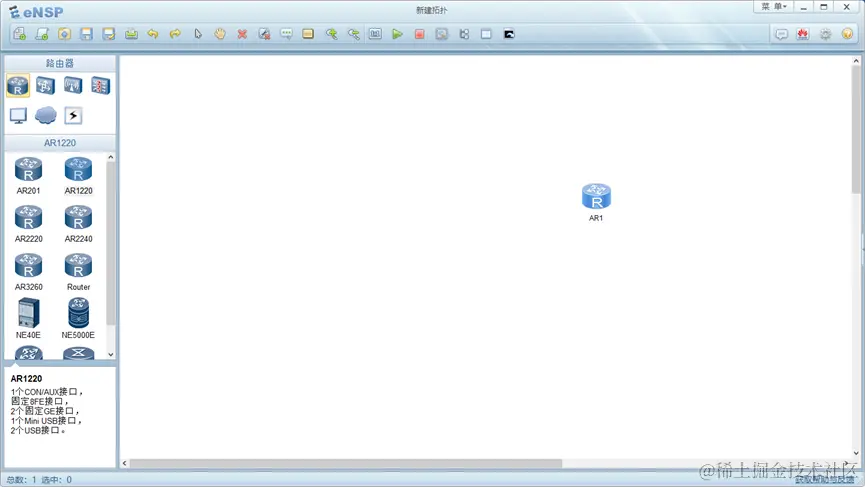Open settings with the gear icon
Screen dimensions: 865x487
pyautogui.click(x=825, y=34)
